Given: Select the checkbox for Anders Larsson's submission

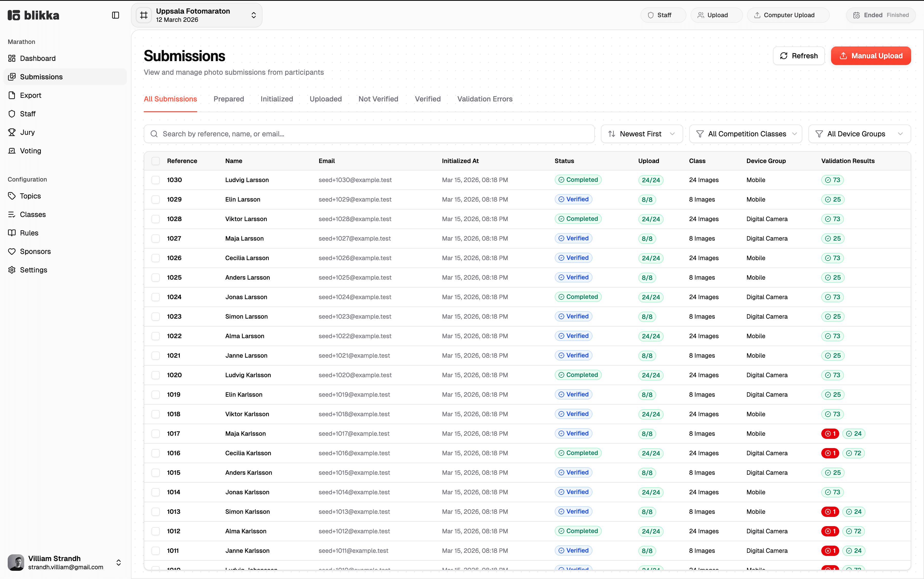Looking at the screenshot, I should [155, 277].
